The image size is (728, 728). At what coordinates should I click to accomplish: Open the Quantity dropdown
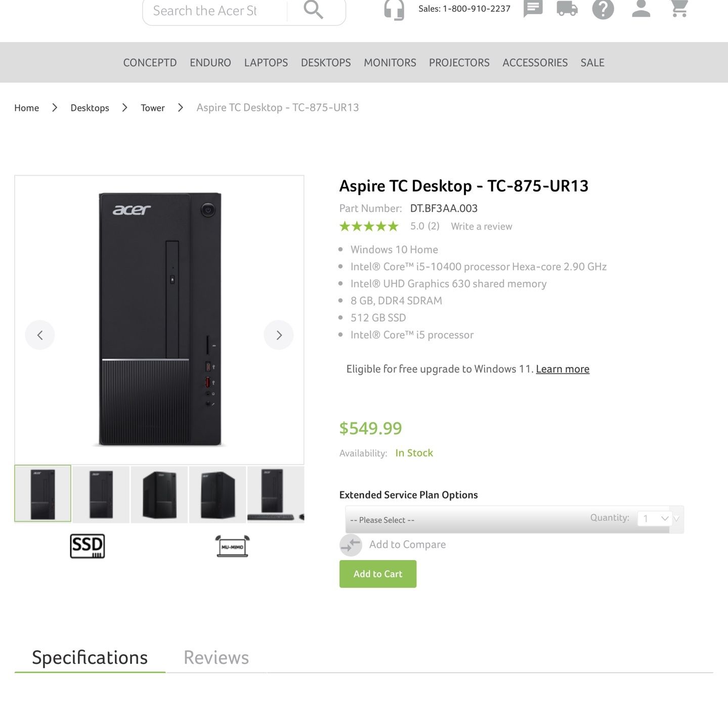656,519
